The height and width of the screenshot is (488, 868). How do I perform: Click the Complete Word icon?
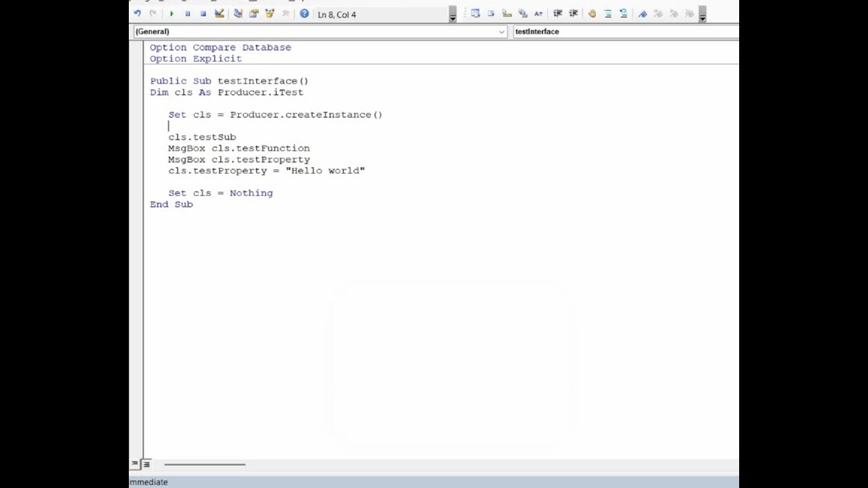pos(538,14)
